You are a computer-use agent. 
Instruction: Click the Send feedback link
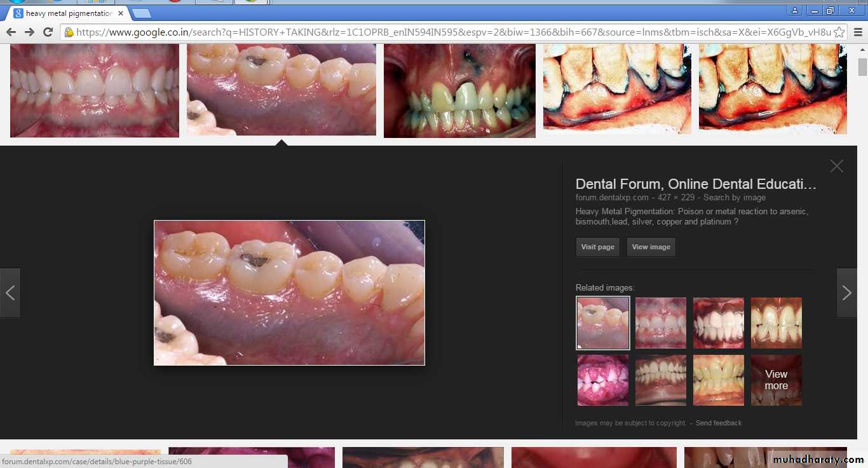718,423
